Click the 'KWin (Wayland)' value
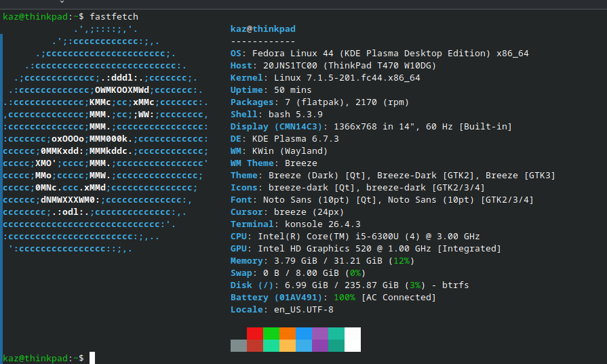 coord(290,151)
